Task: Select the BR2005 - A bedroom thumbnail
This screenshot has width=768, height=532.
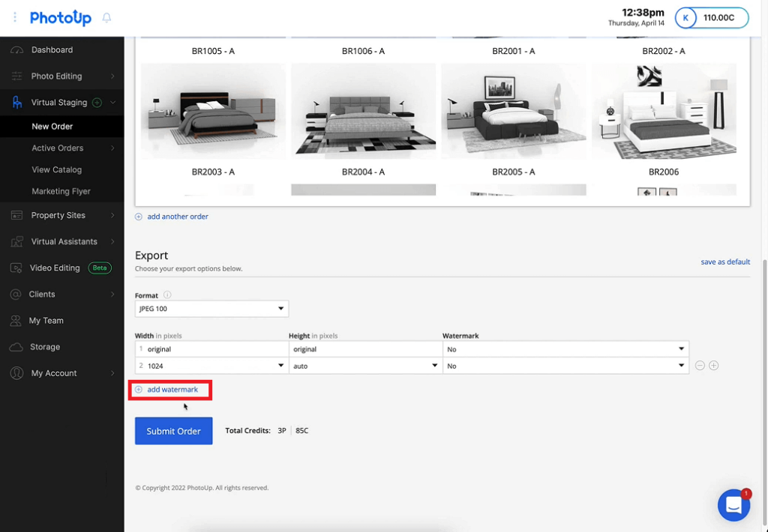Action: [x=513, y=111]
